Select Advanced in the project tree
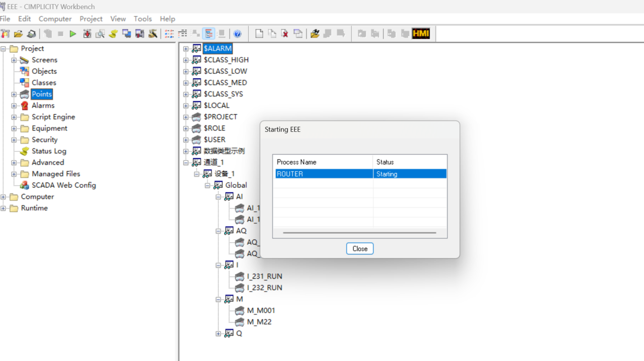 coord(48,162)
